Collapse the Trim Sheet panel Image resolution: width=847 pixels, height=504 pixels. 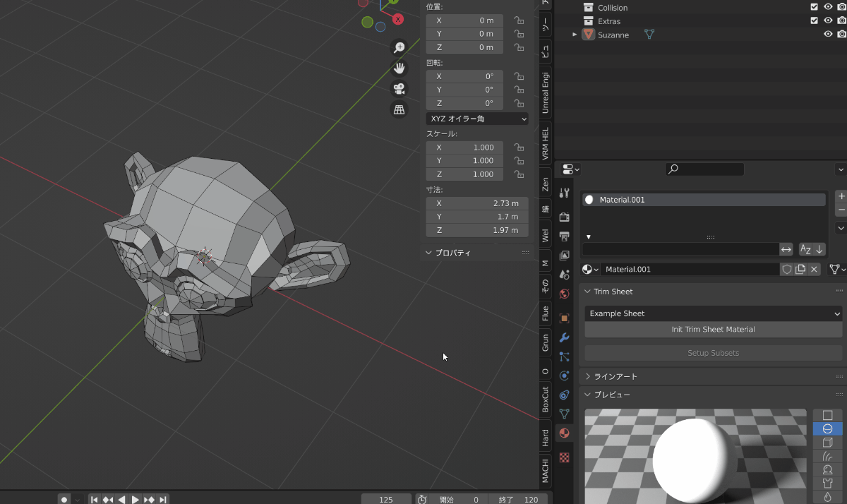[x=587, y=292]
